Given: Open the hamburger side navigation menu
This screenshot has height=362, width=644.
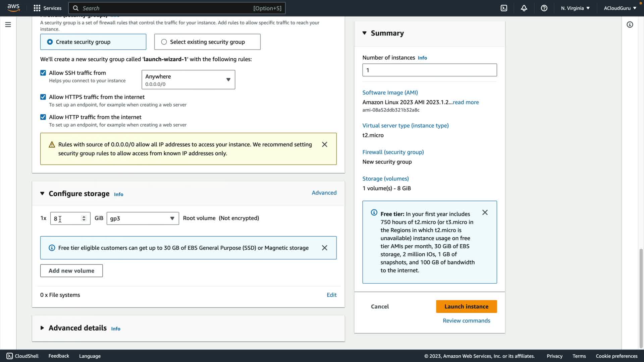Looking at the screenshot, I should tap(8, 24).
